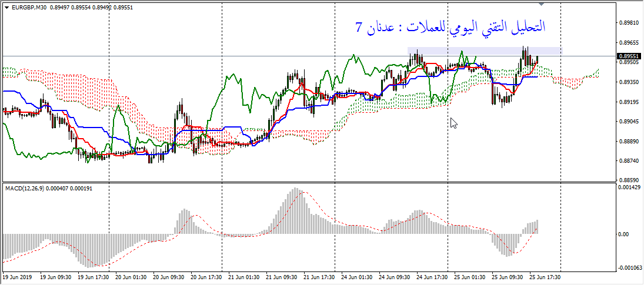Viewport: 644px width, 285px height.
Task: Open the chart dropdown arrow beside EURGBP,M30
Action: 6,8
